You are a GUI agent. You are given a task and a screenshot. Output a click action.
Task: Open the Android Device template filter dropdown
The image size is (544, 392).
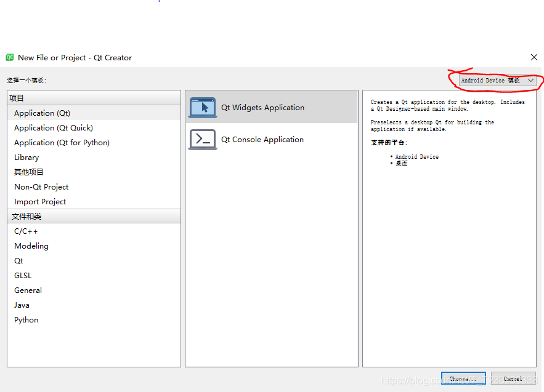point(498,81)
